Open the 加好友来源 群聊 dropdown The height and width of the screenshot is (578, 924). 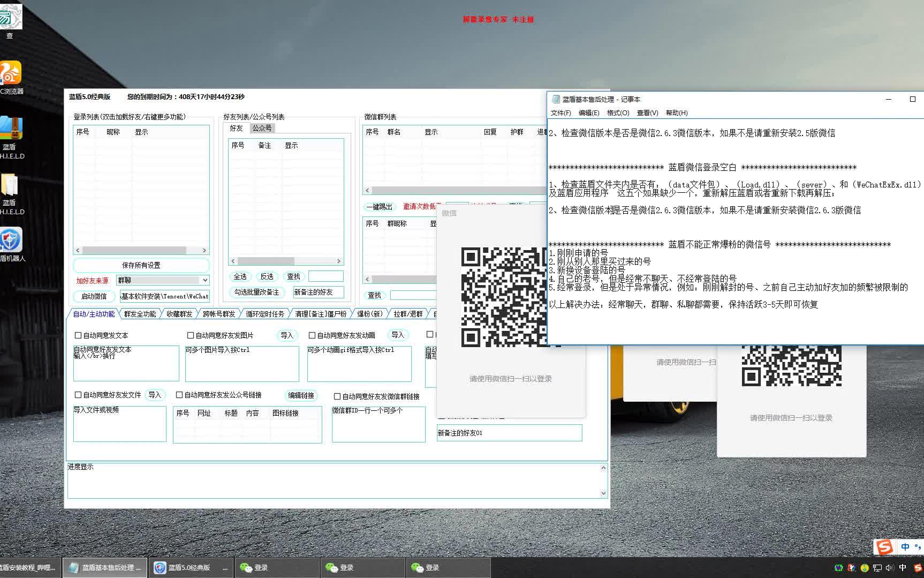[x=163, y=280]
